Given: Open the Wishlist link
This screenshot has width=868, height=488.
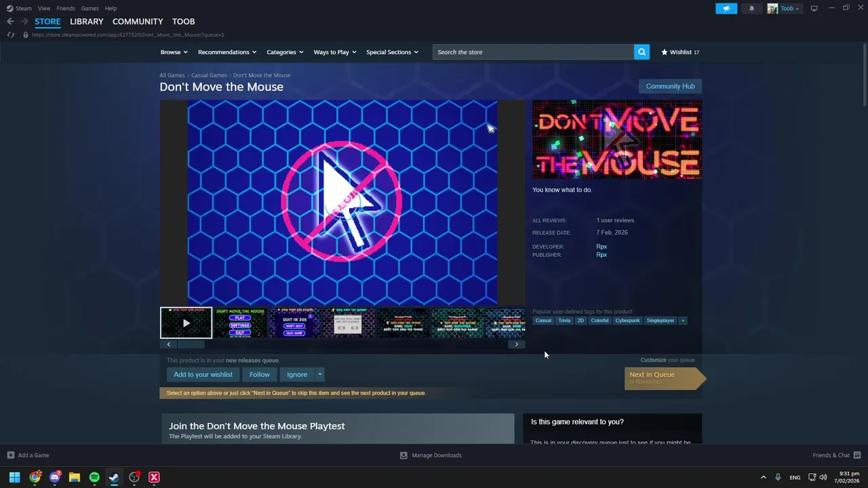Looking at the screenshot, I should coord(680,52).
